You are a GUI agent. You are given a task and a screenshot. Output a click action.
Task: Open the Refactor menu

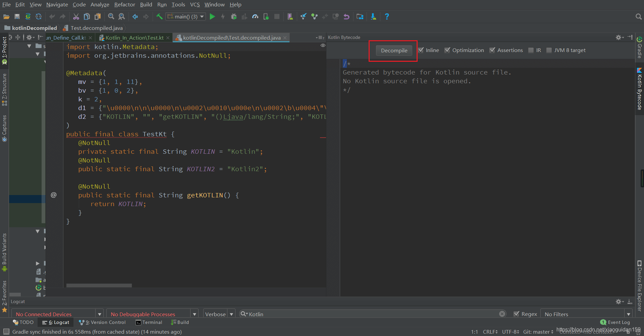tap(124, 4)
